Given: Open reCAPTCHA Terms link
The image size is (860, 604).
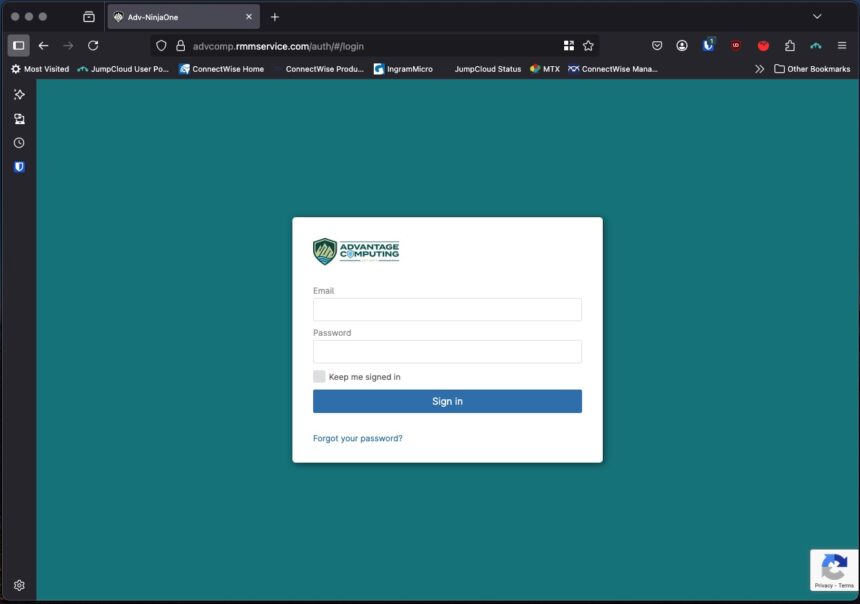Looking at the screenshot, I should pos(846,585).
